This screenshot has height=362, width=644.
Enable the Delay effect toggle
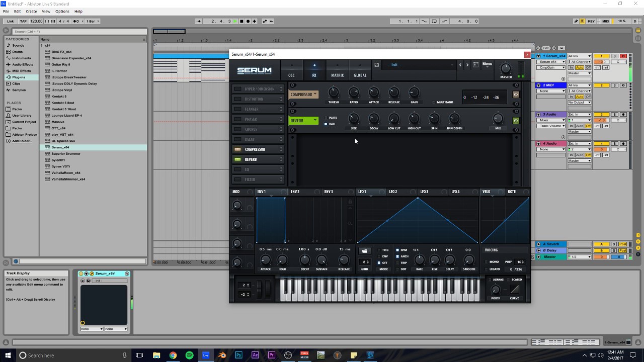(x=237, y=139)
